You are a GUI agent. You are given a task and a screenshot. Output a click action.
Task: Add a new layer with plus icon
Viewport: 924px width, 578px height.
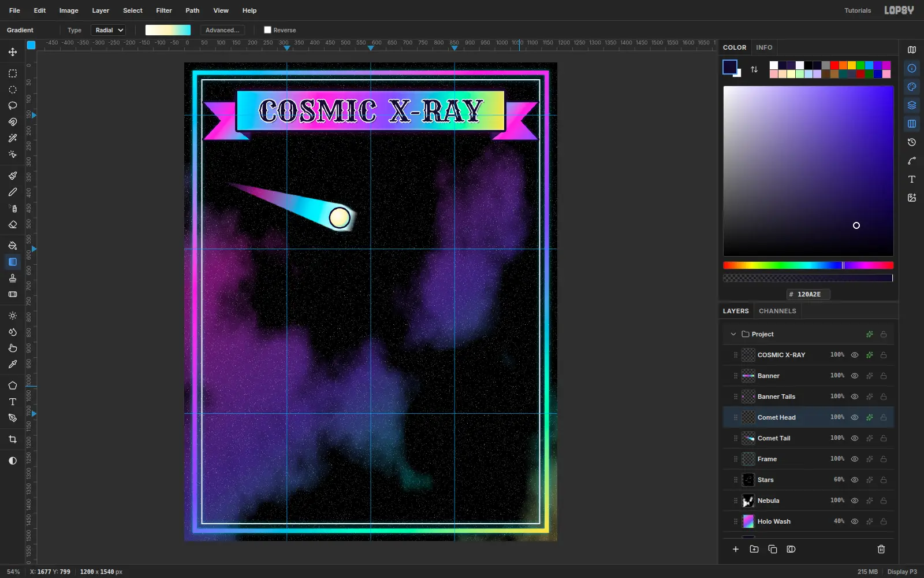[x=736, y=549]
